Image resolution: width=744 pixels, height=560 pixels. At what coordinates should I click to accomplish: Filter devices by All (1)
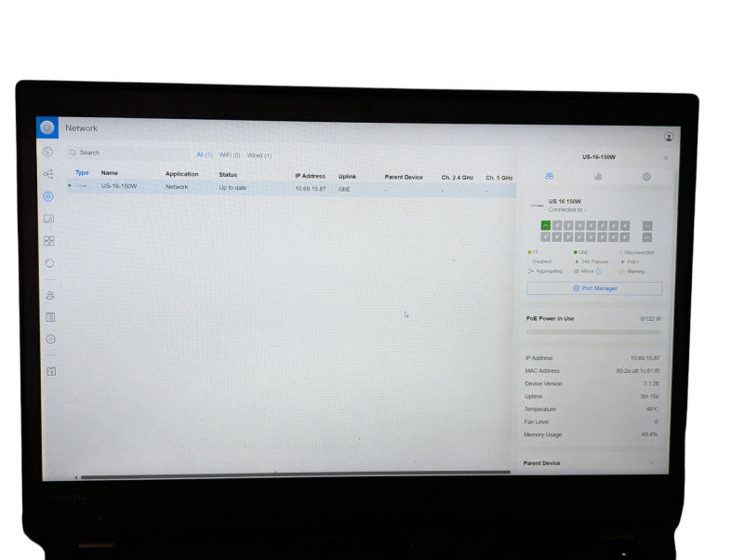(205, 154)
